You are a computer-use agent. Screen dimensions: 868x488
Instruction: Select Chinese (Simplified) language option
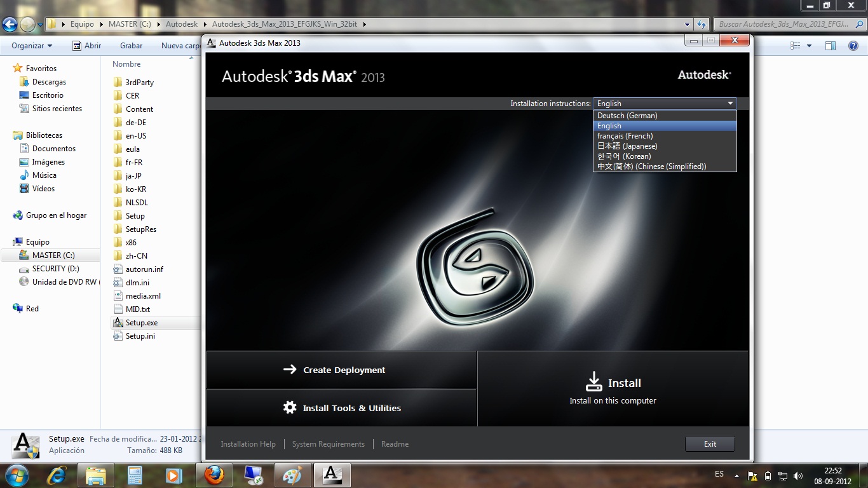point(665,166)
